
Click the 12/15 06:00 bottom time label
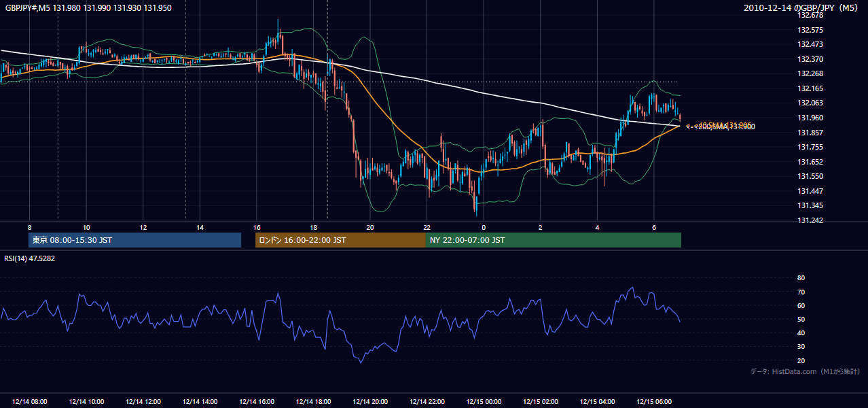click(x=653, y=402)
